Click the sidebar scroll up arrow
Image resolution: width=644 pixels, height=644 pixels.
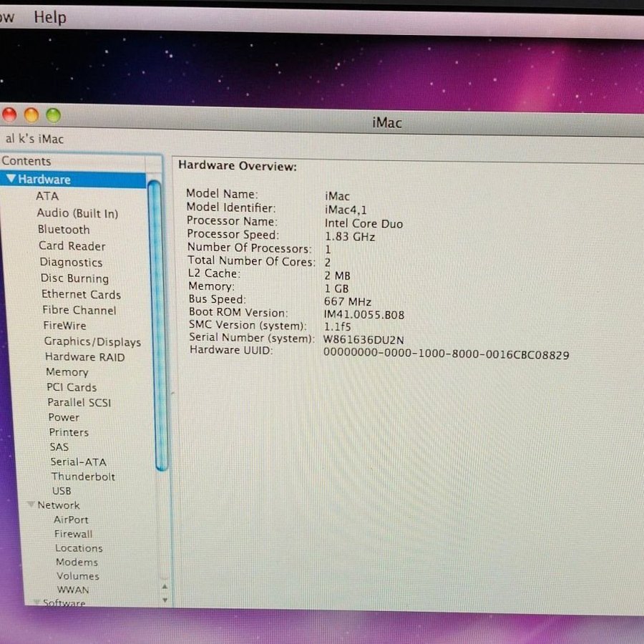tap(165, 587)
